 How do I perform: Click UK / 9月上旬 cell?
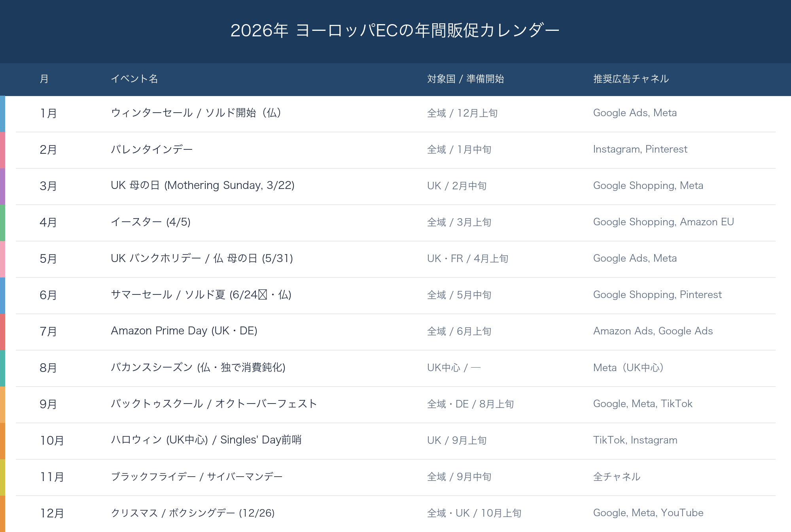pyautogui.click(x=457, y=441)
